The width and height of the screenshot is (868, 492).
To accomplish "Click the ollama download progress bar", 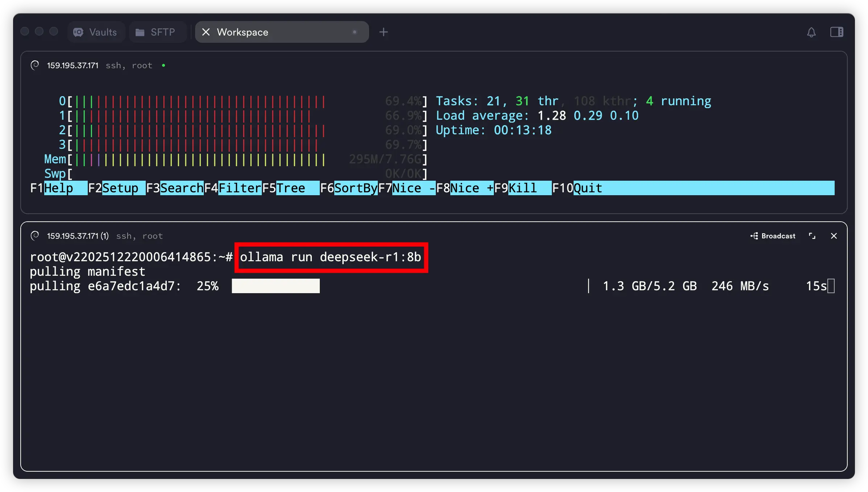I will point(276,286).
